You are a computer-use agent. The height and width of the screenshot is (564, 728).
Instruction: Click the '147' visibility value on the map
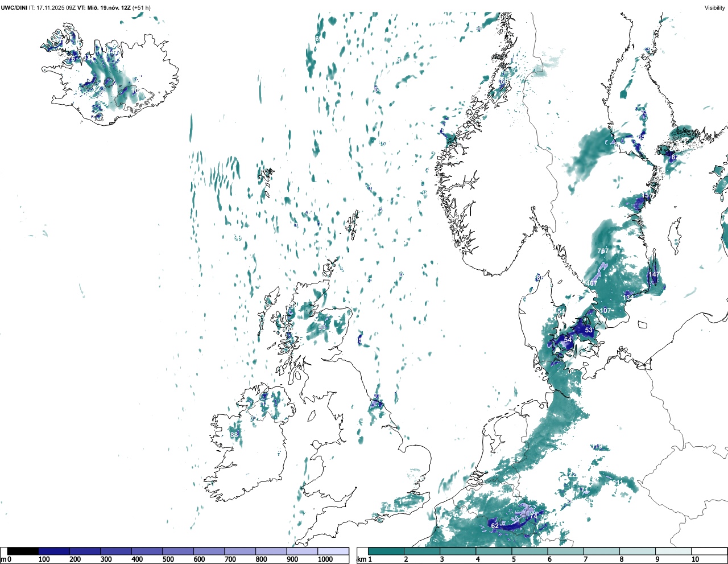pyautogui.click(x=654, y=274)
